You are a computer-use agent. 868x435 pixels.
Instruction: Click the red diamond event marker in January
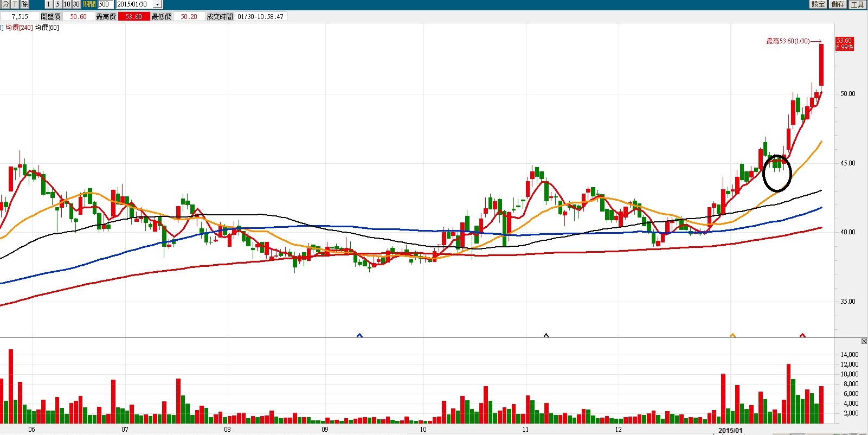click(x=803, y=336)
